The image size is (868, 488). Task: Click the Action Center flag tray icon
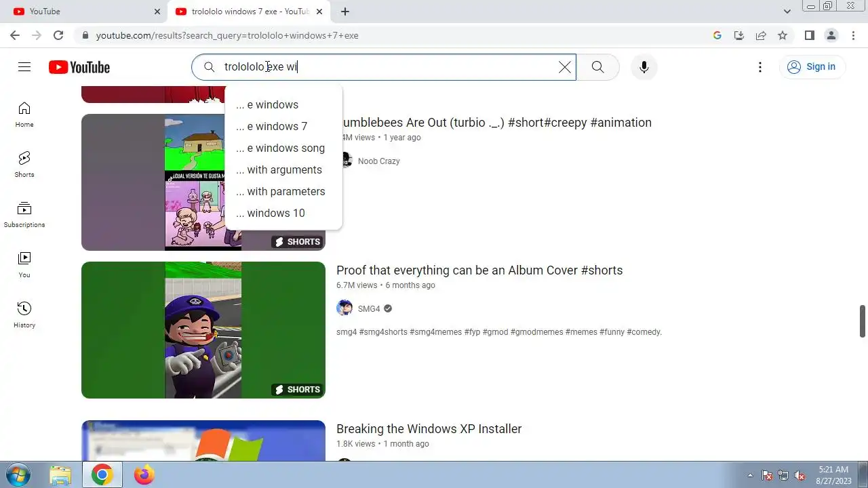coord(767,475)
